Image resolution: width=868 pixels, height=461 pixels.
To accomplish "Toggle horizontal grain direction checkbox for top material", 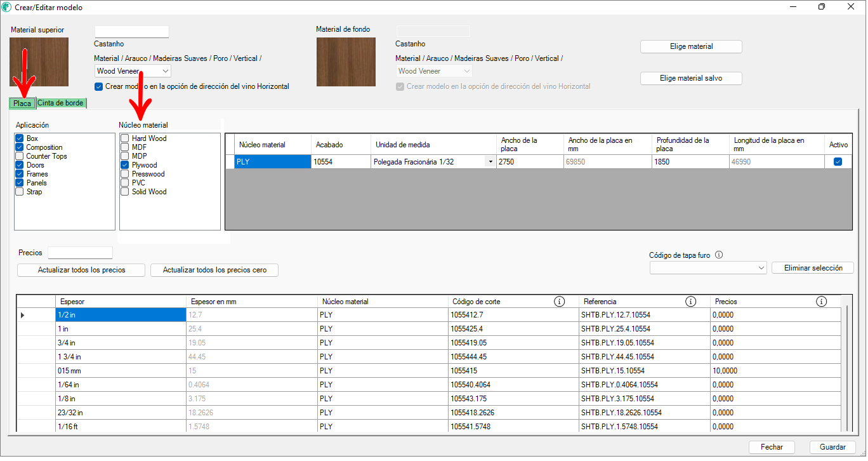I will click(x=98, y=86).
